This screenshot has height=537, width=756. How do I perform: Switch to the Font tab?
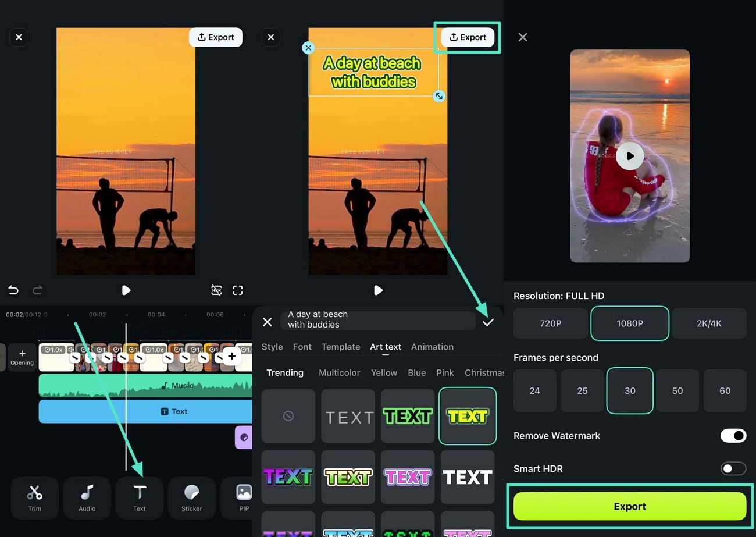tap(302, 347)
